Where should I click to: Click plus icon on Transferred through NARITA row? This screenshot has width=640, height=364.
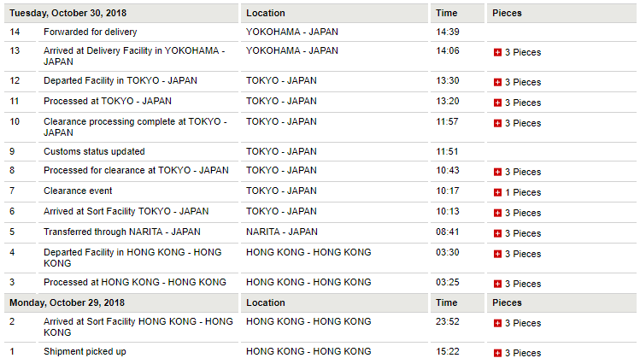pos(498,233)
